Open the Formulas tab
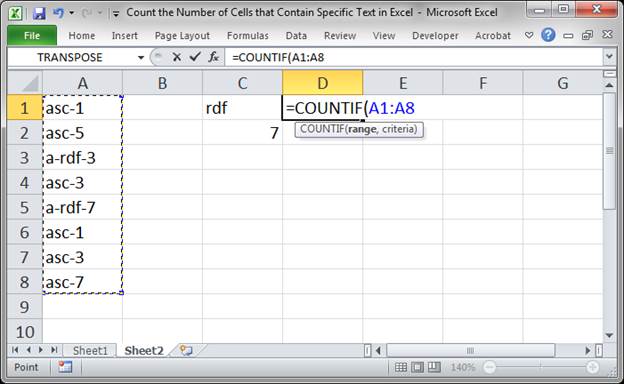This screenshot has width=624, height=384. point(248,35)
